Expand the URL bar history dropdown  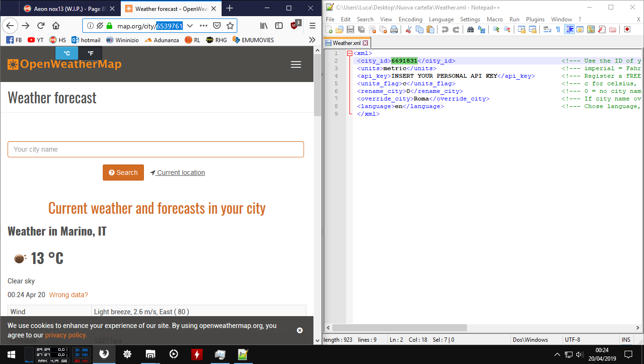click(190, 26)
